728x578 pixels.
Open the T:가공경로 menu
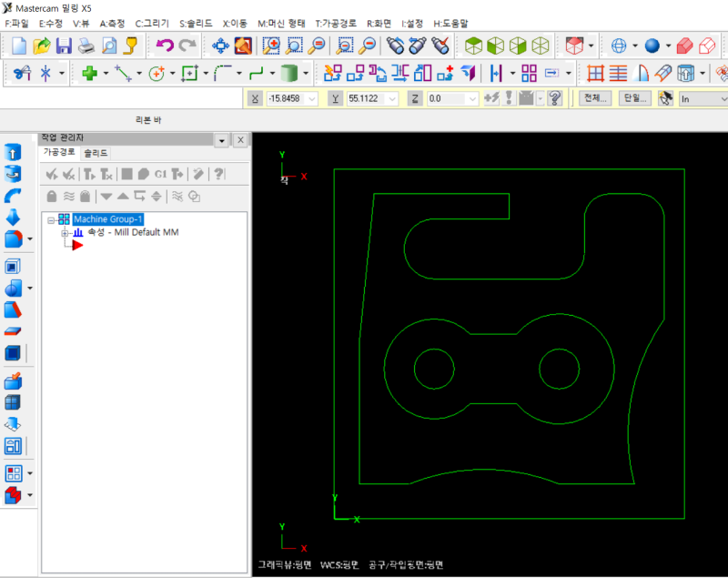coord(336,23)
